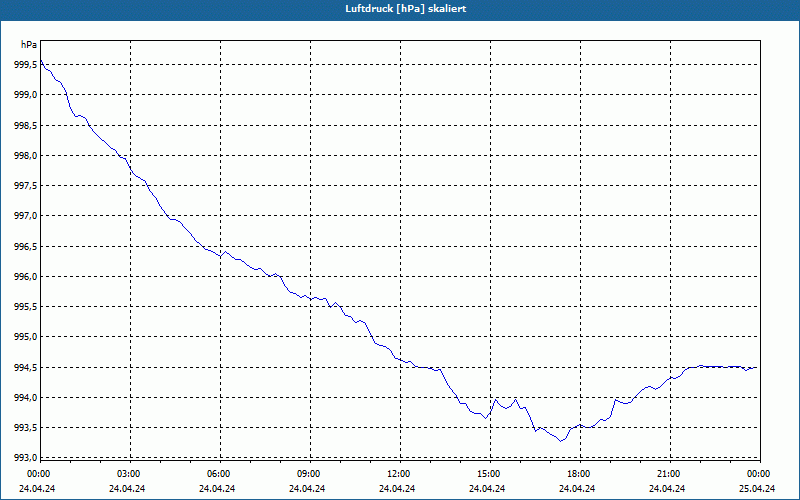
Task: Select the 994,0 axis value
Action: click(x=26, y=397)
